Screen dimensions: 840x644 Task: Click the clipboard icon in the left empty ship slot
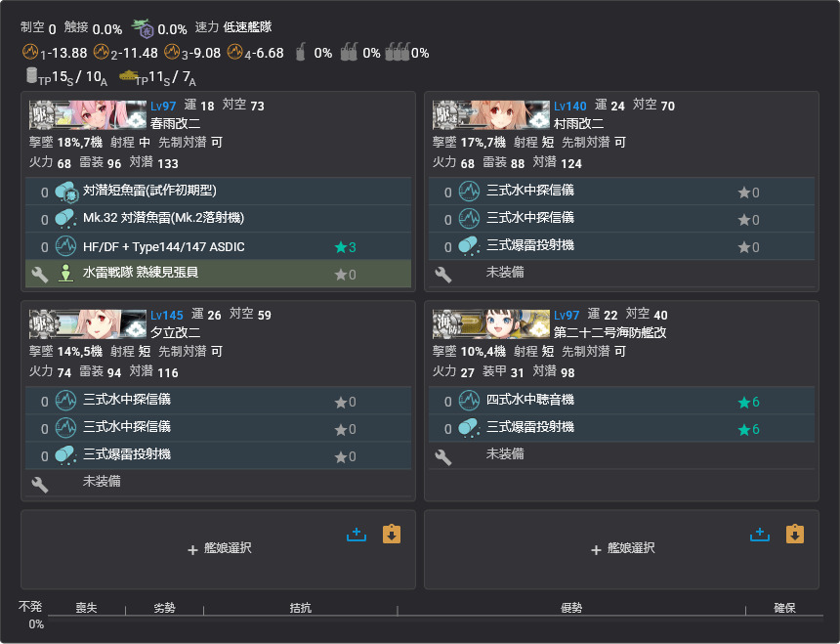click(x=392, y=534)
